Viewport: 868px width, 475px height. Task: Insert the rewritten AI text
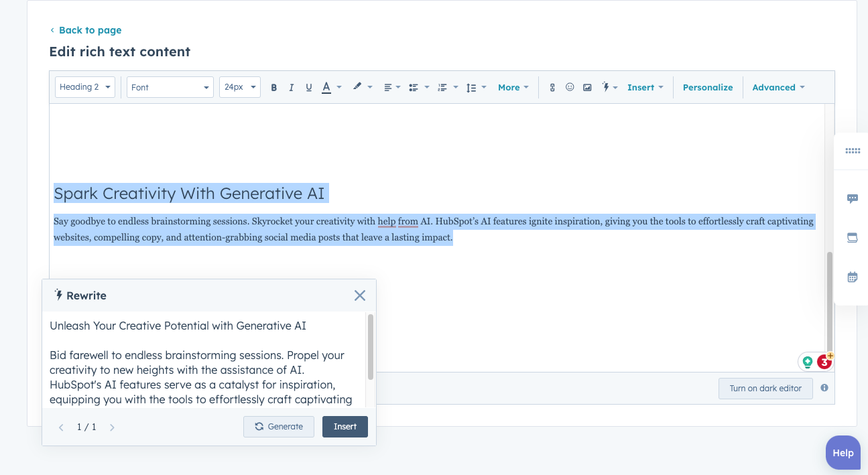pyautogui.click(x=345, y=427)
